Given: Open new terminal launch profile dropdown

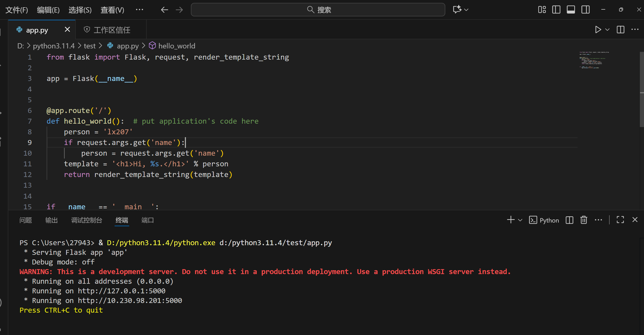Looking at the screenshot, I should [520, 220].
